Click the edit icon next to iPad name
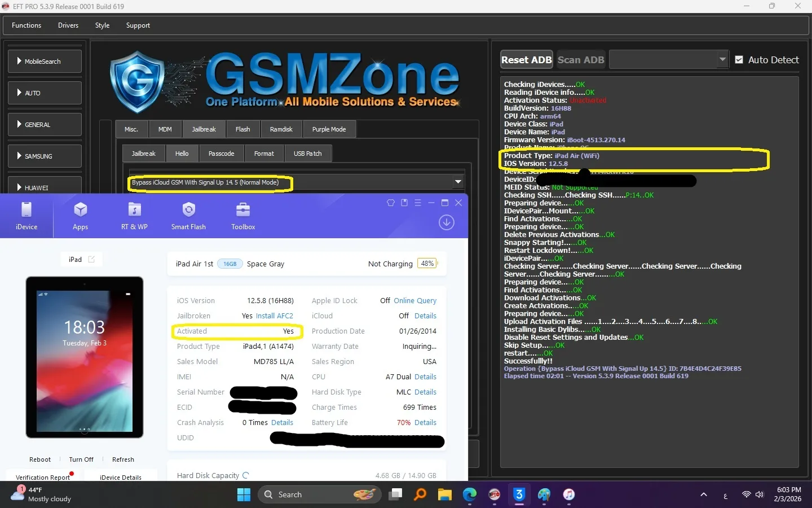This screenshot has width=812, height=508. (x=91, y=260)
